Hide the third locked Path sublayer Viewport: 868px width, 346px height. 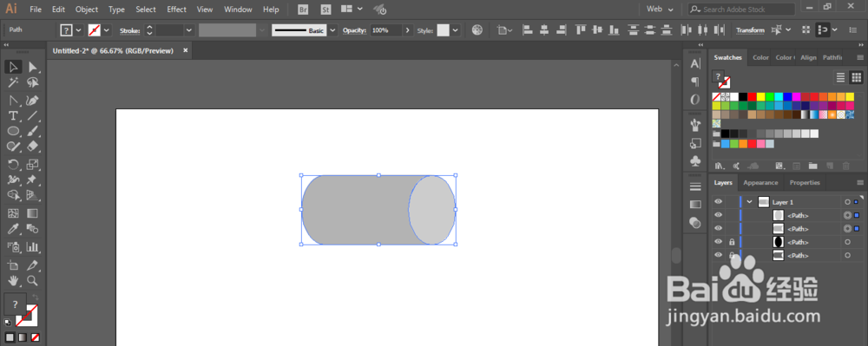[x=718, y=242]
